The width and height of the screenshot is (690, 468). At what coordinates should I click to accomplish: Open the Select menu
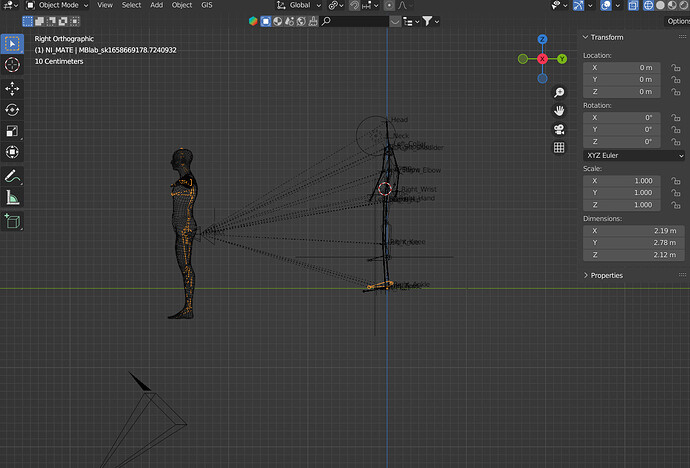click(x=131, y=5)
